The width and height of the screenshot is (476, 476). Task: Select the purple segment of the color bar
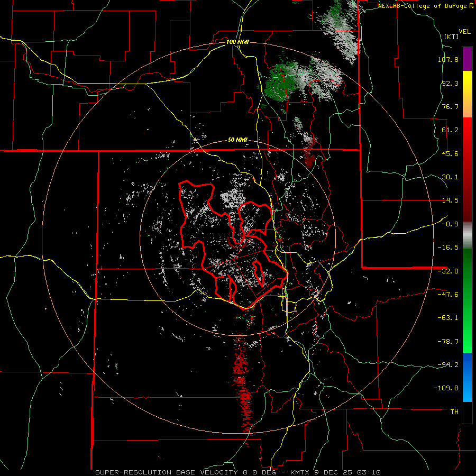pyautogui.click(x=467, y=59)
